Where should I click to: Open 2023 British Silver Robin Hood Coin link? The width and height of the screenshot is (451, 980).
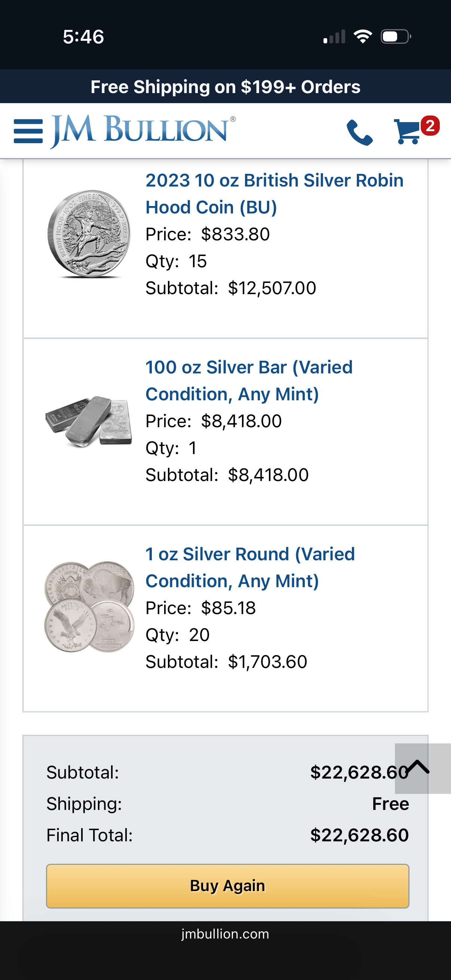[x=274, y=194]
